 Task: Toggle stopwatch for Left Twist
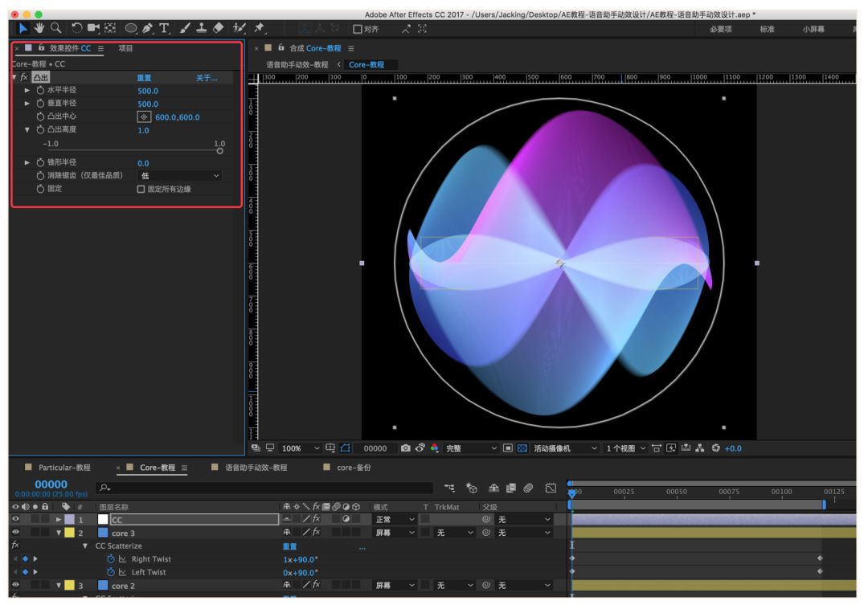[111, 573]
